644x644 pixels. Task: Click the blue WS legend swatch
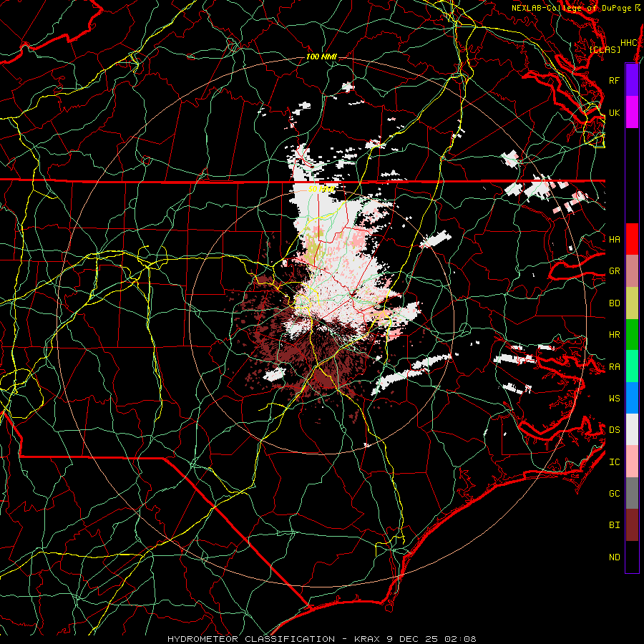click(632, 398)
